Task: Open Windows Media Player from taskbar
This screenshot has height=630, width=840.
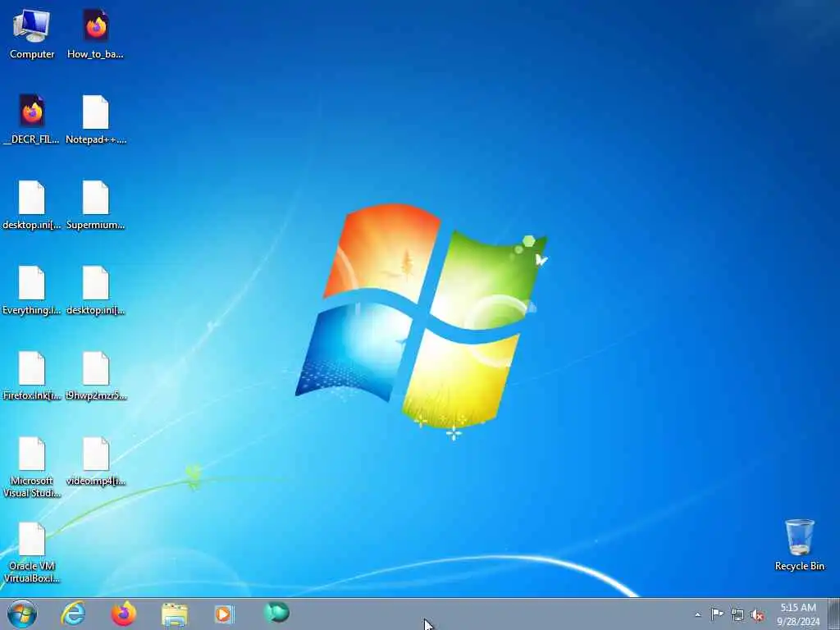Action: 224,614
